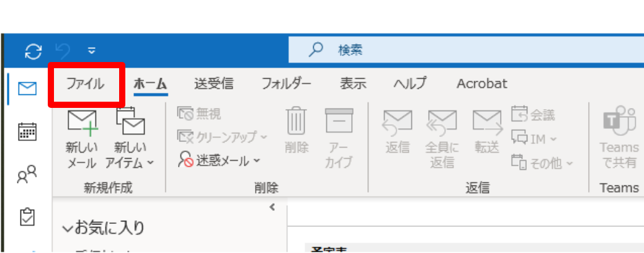Open the Folder (フォルダー) tab
Screen dimensions: 644x253
click(x=286, y=84)
